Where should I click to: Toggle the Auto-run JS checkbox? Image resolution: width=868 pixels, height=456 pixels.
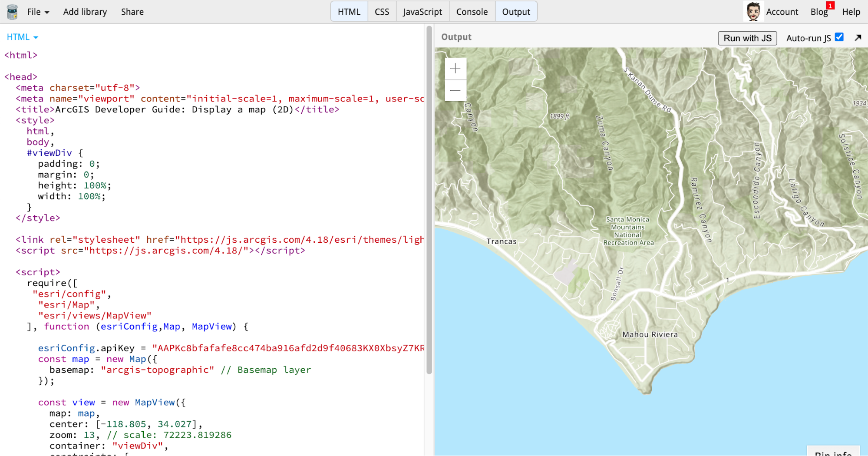[x=839, y=37]
